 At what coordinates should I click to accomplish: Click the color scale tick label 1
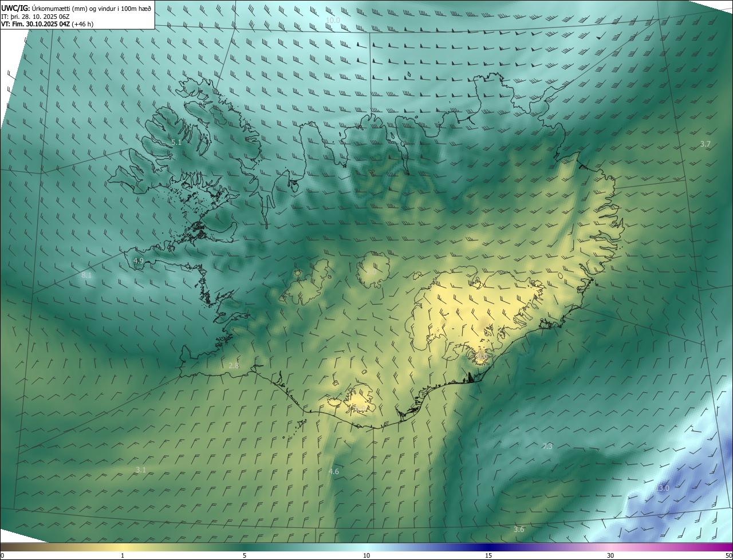click(123, 556)
